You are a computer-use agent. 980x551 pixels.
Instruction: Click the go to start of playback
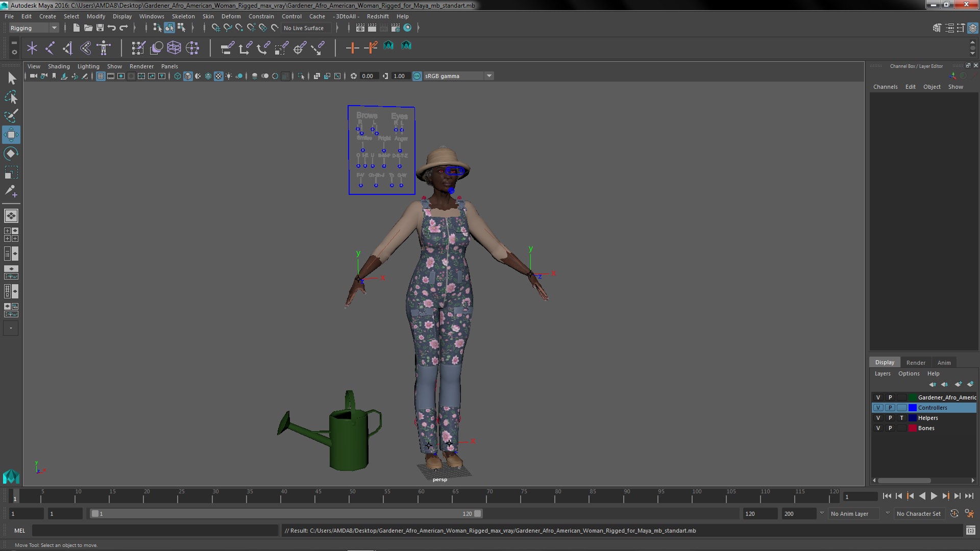[887, 496]
